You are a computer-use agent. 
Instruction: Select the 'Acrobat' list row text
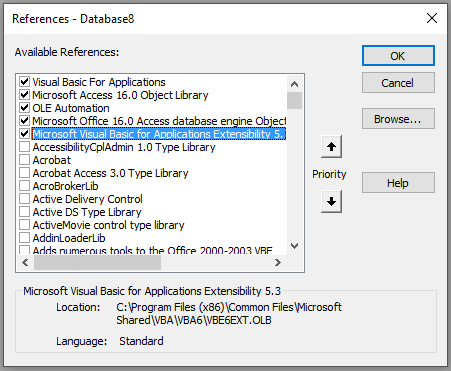tap(52, 160)
